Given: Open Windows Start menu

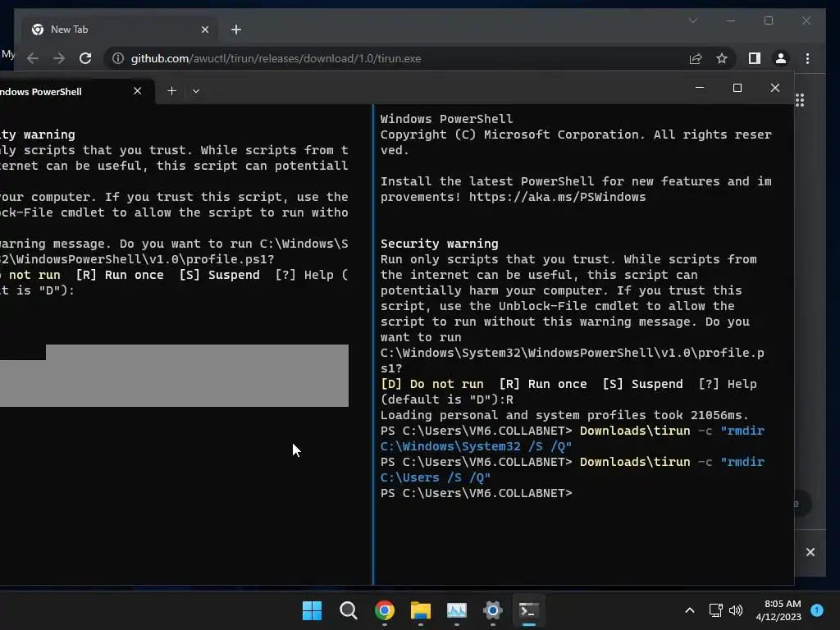Looking at the screenshot, I should pos(312,610).
